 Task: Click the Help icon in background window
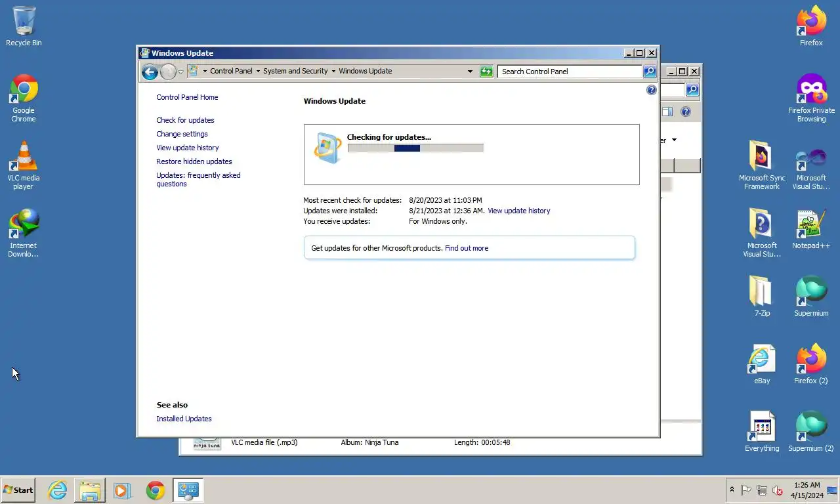point(685,112)
